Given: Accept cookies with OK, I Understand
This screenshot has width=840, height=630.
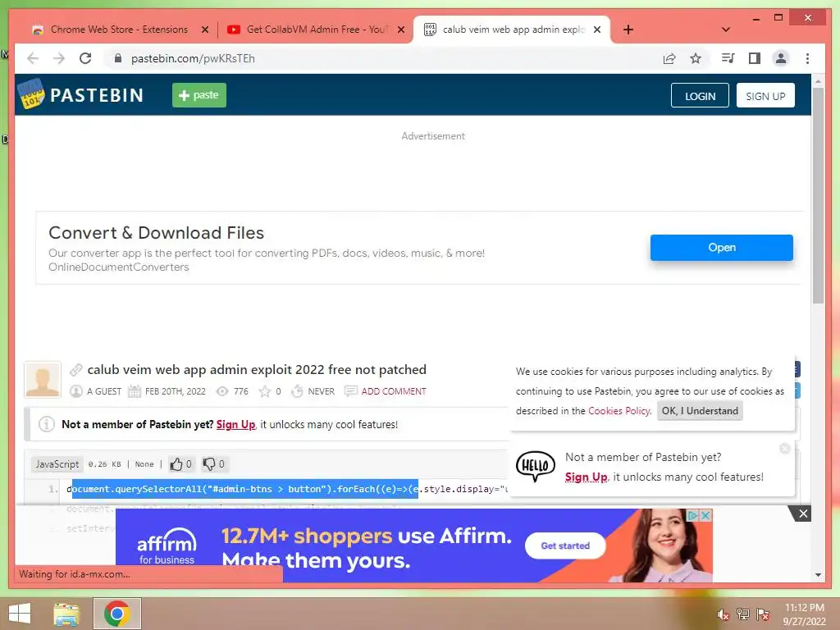Looking at the screenshot, I should [700, 411].
